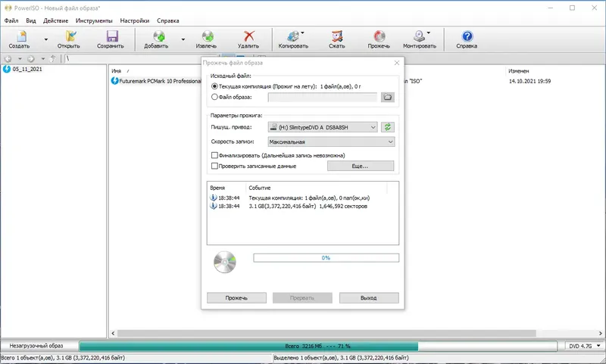Click the Время log column header
This screenshot has height=364, width=606.
217,188
